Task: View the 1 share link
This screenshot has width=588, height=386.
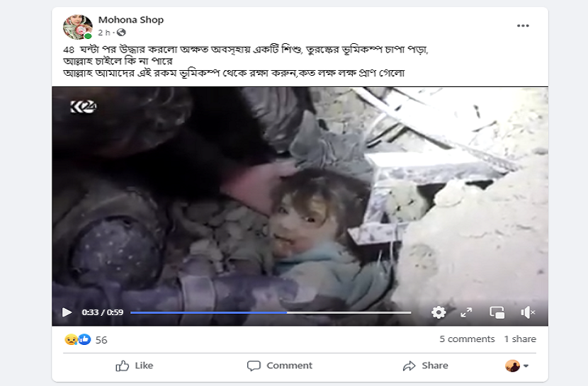Action: coord(520,339)
